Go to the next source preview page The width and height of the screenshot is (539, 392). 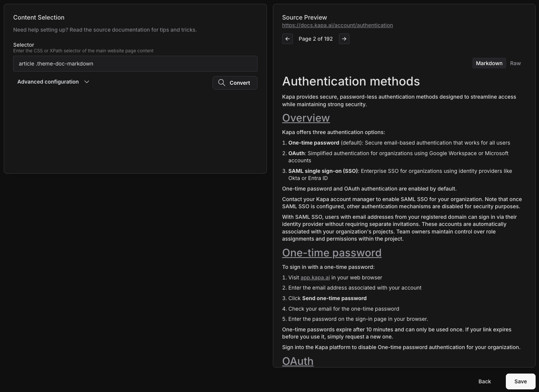tap(344, 39)
